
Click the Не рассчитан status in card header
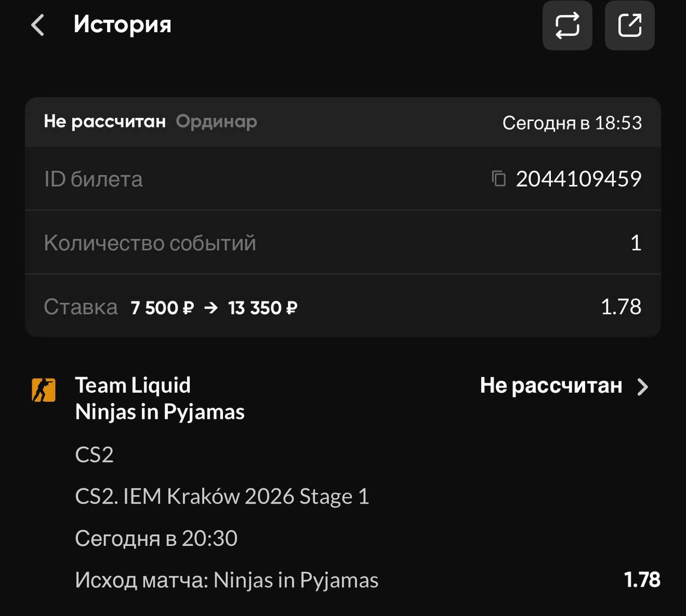[x=105, y=122]
